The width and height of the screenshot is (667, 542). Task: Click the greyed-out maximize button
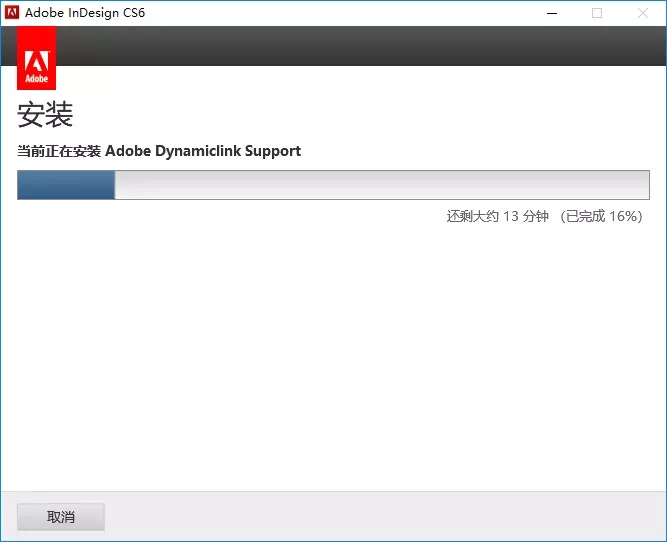click(597, 13)
